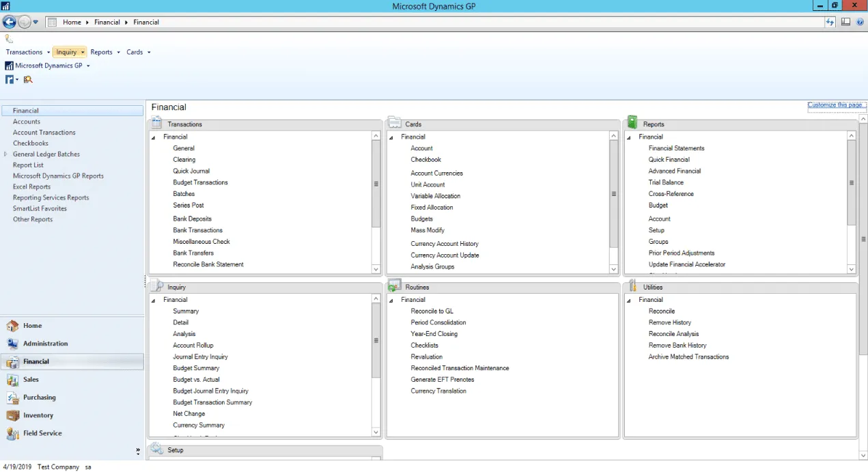Navigate back using the Back arrow
This screenshot has height=472, width=868.
[9, 22]
